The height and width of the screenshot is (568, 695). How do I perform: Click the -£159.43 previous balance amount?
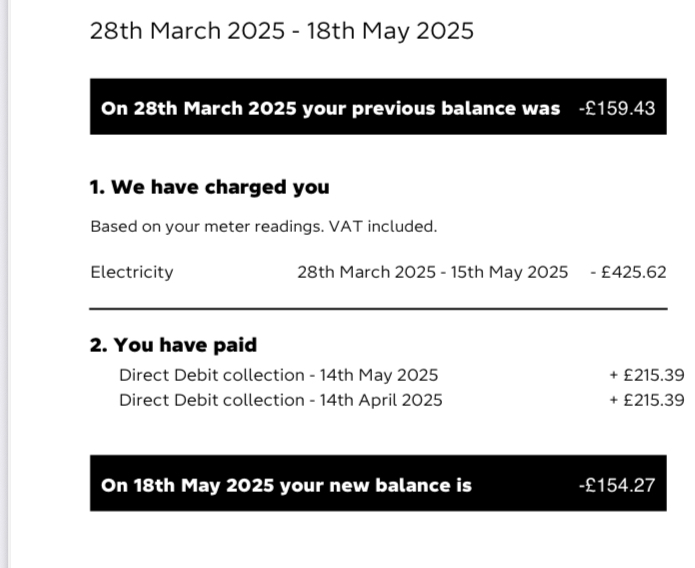[617, 109]
